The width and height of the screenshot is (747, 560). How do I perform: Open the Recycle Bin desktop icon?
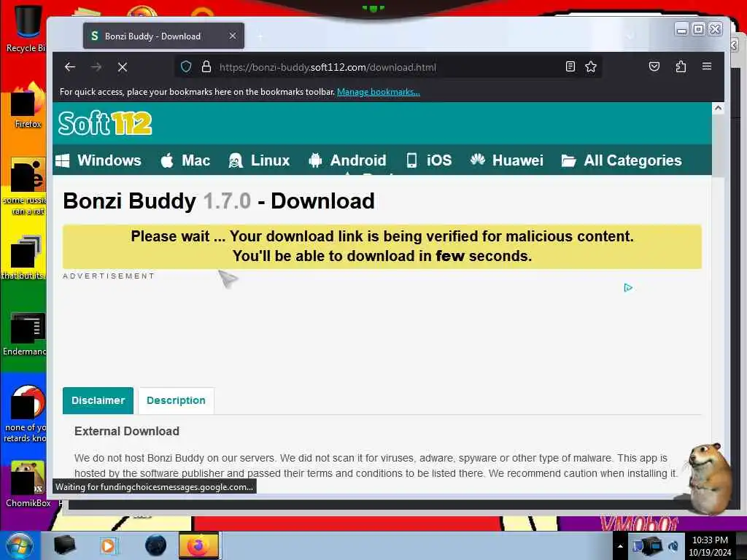[26, 28]
